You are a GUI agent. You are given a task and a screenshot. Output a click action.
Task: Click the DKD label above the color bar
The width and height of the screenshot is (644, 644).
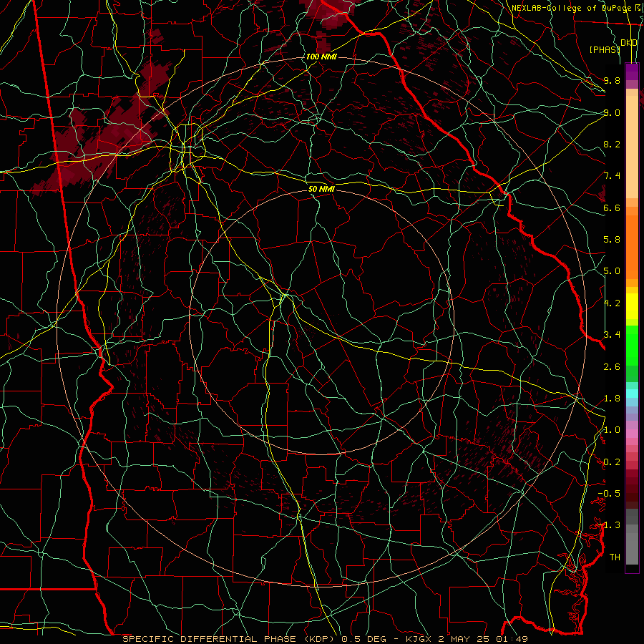point(629,42)
